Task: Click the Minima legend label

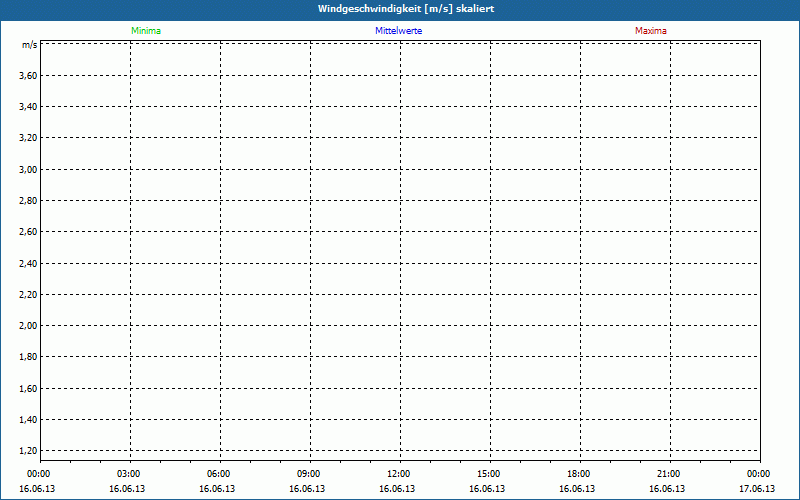Action: click(146, 31)
